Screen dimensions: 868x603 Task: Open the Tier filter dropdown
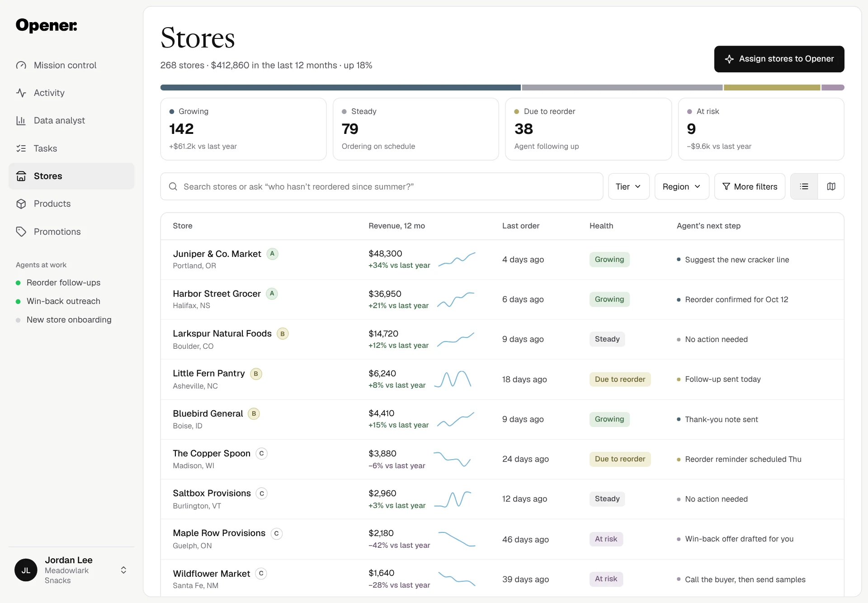point(628,186)
